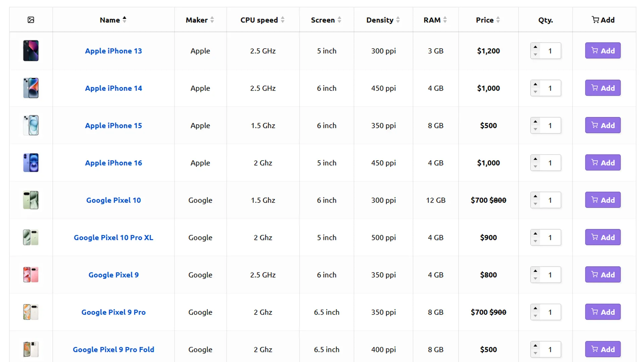Decrease quantity for Apple iPhone 13
Screen dimensions: 644x362
pyautogui.click(x=535, y=55)
